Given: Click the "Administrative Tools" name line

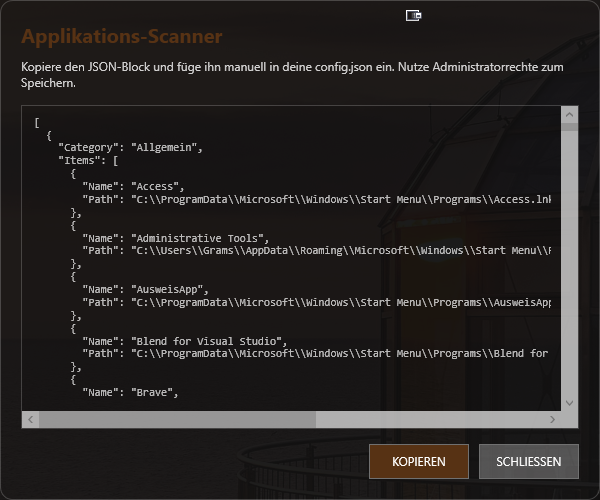Looking at the screenshot, I should 177,238.
